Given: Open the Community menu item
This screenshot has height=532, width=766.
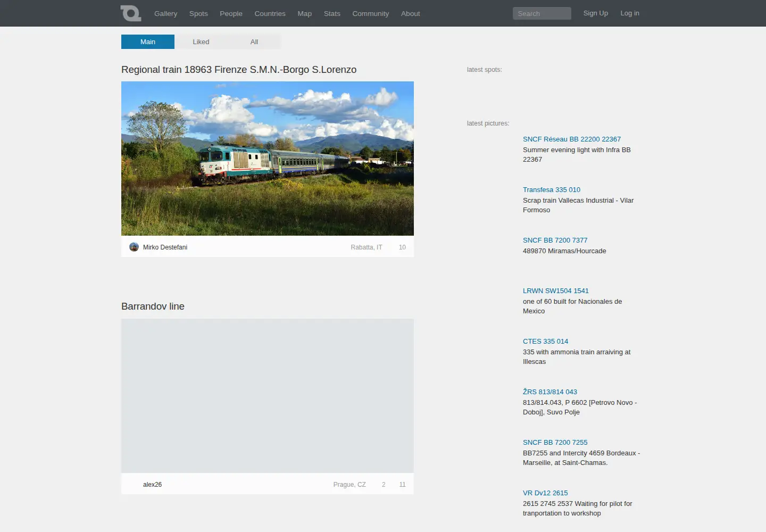Looking at the screenshot, I should (x=370, y=13).
